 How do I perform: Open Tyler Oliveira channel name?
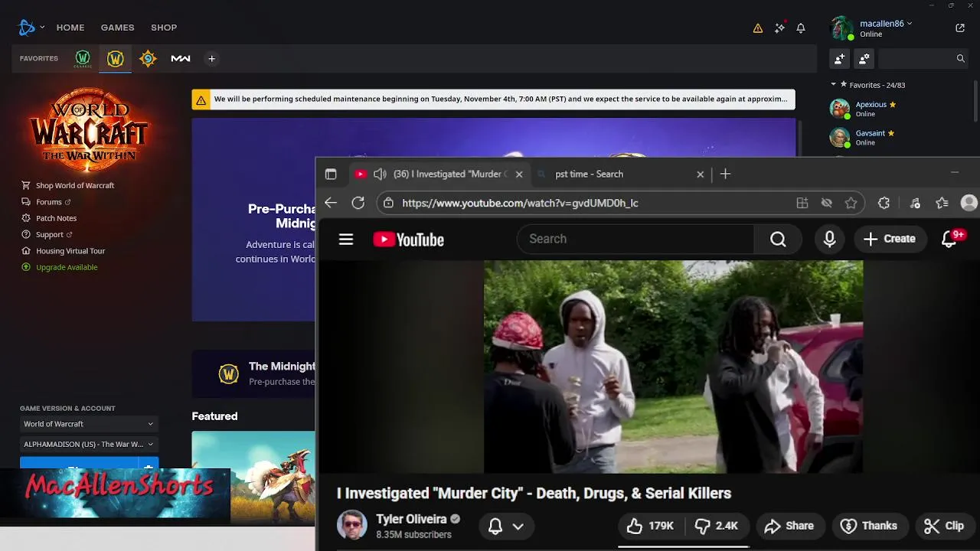pos(411,519)
